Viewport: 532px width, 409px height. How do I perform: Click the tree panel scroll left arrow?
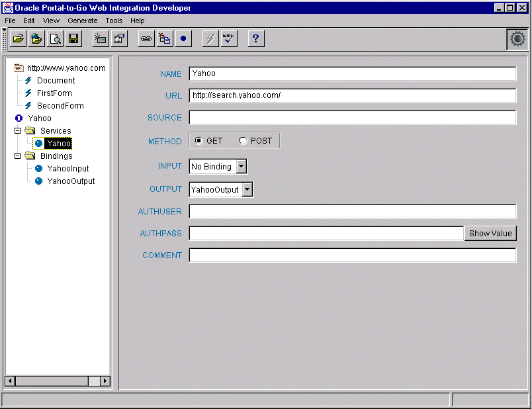[x=10, y=381]
